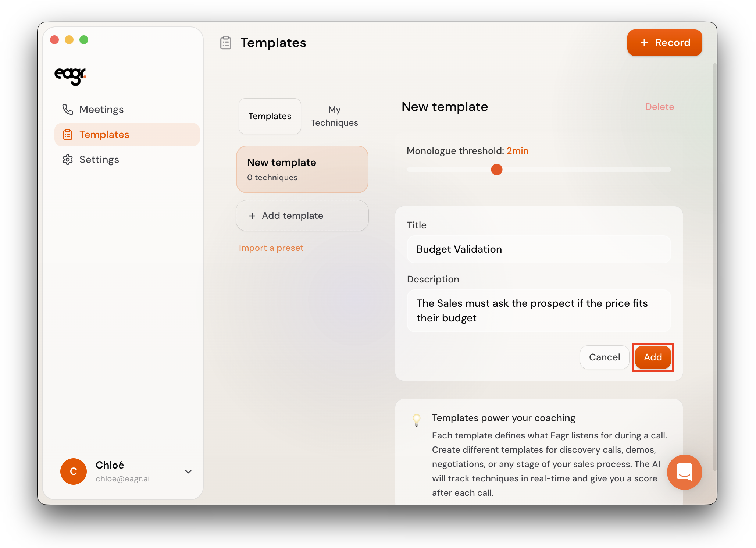
Task: Click the Meetings phone icon
Action: pyautogui.click(x=68, y=110)
